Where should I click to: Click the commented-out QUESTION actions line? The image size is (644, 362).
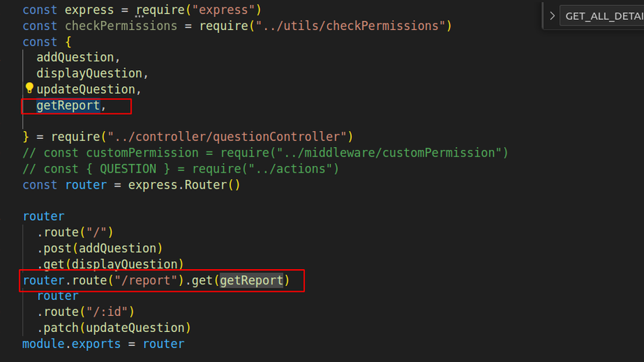pos(180,169)
